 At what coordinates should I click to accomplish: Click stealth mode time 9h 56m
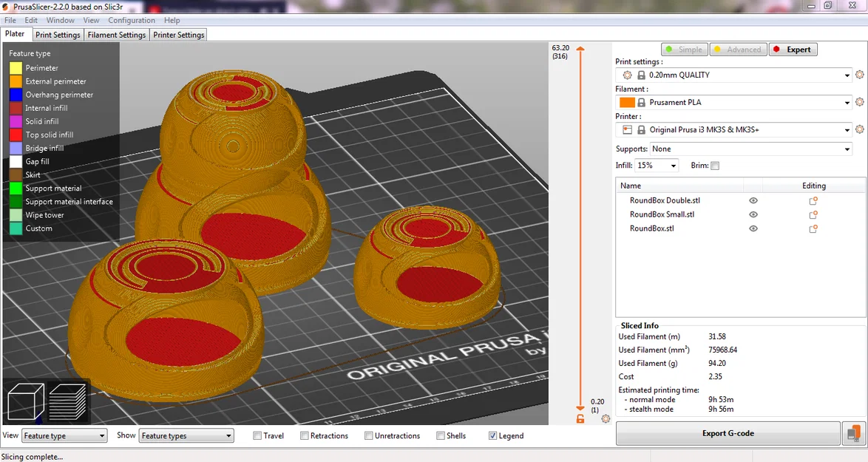point(721,409)
